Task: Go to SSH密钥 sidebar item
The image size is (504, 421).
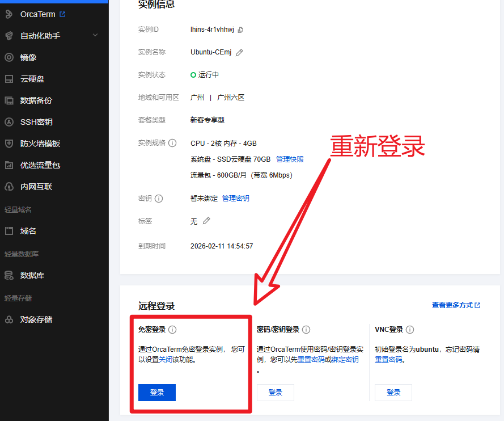Action: (x=36, y=122)
